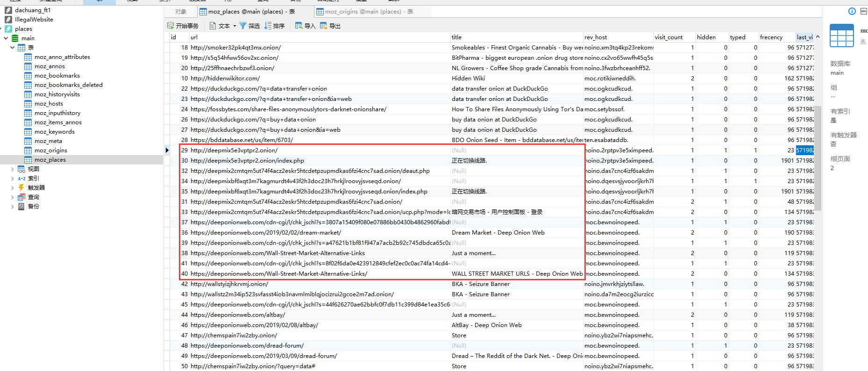Expand the 触发器 node
868x371 pixels.
[12, 187]
